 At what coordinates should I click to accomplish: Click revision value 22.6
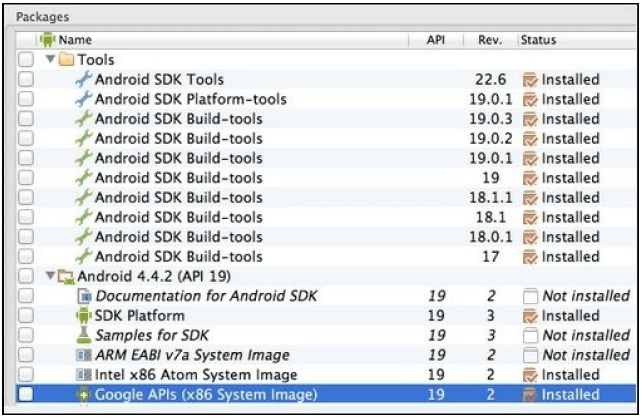tap(491, 79)
